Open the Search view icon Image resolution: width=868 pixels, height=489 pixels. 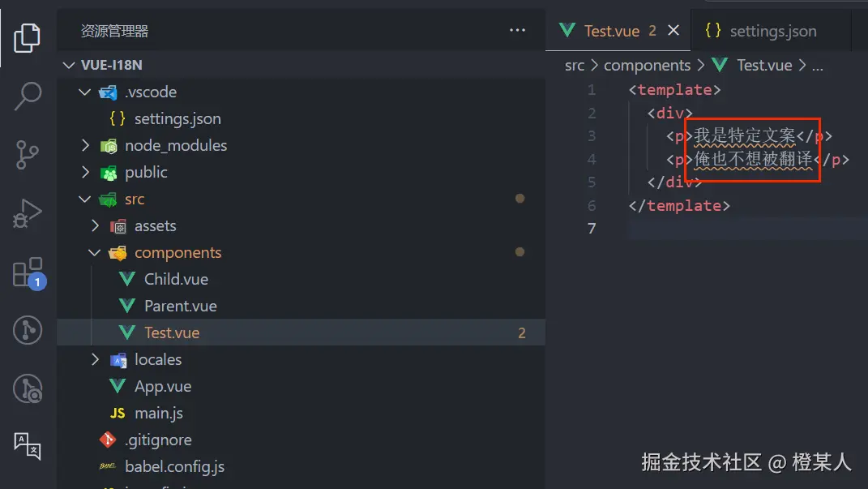tap(28, 95)
